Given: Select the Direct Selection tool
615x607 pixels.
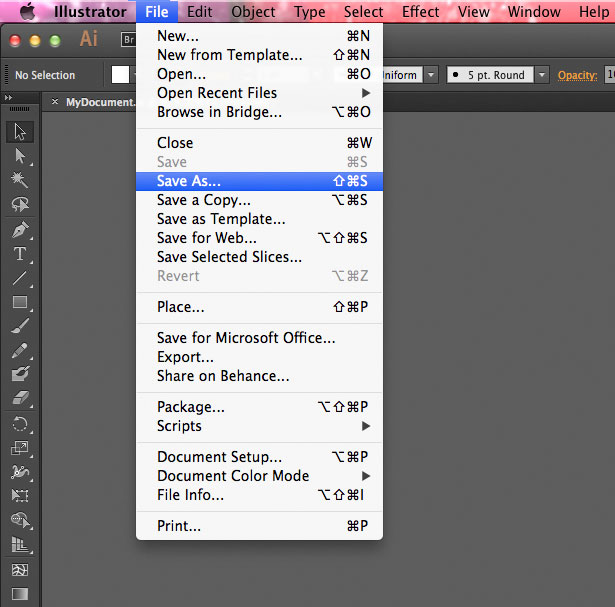Looking at the screenshot, I should 20,156.
